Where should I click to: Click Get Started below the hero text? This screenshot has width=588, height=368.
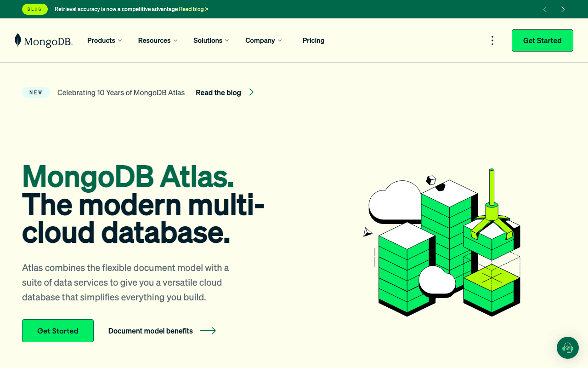pyautogui.click(x=58, y=331)
